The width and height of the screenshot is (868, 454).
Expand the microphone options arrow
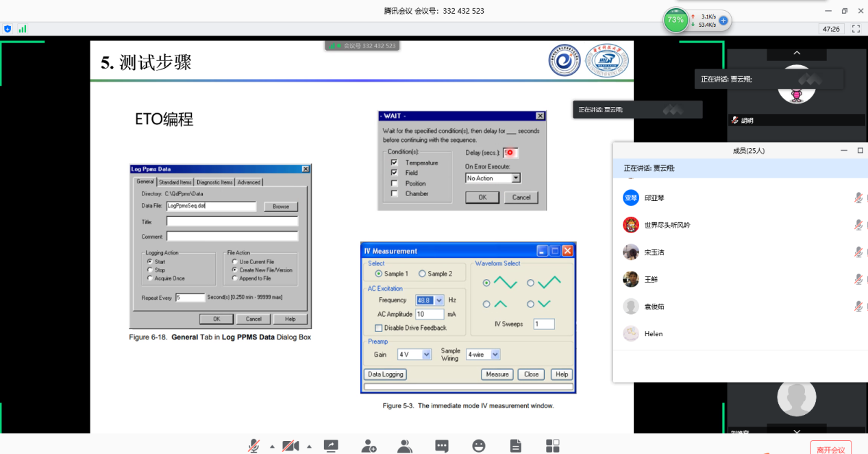pos(272,446)
